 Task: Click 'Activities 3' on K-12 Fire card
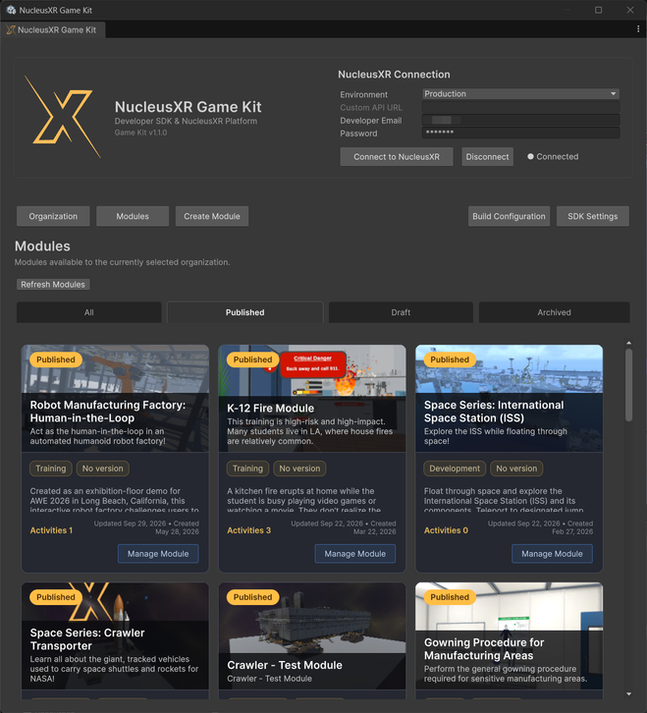249,530
